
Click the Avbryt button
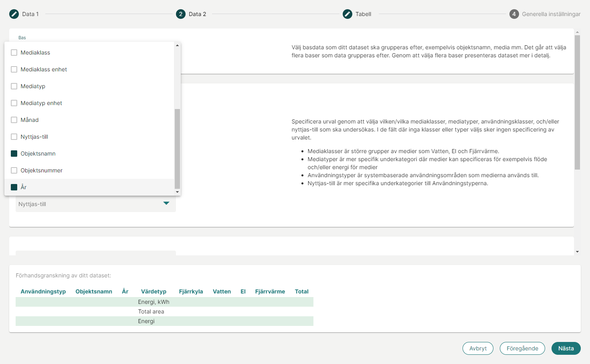pos(478,348)
